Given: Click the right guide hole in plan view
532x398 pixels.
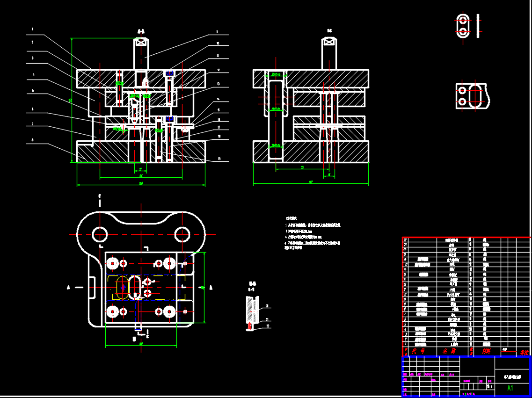Looking at the screenshot, I should (x=182, y=233).
